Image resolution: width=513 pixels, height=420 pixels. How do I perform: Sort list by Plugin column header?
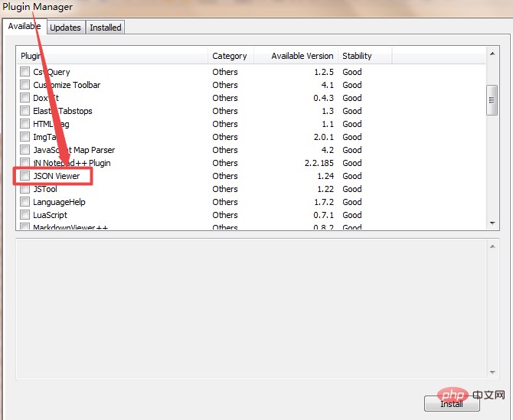click(x=112, y=56)
